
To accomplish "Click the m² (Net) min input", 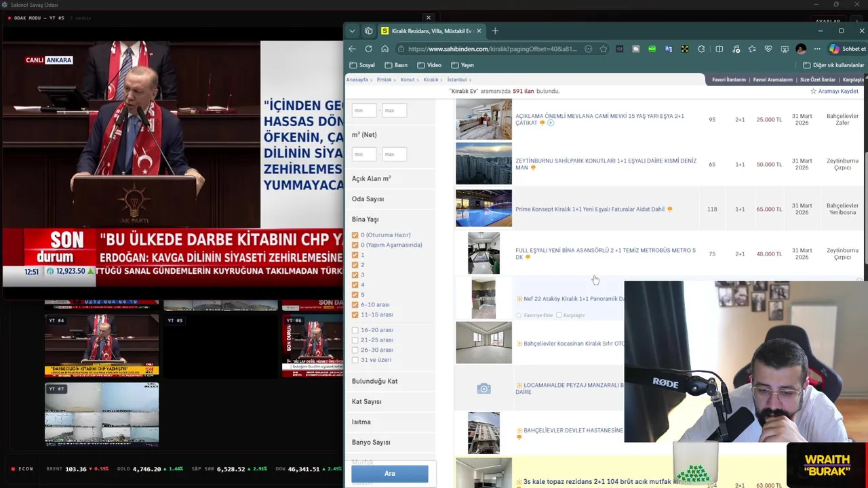I will [364, 154].
